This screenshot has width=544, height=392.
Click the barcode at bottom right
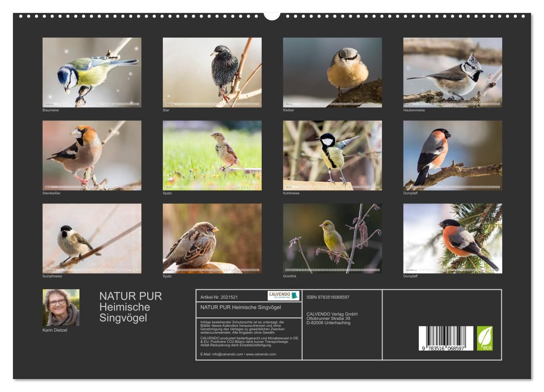tap(446, 338)
